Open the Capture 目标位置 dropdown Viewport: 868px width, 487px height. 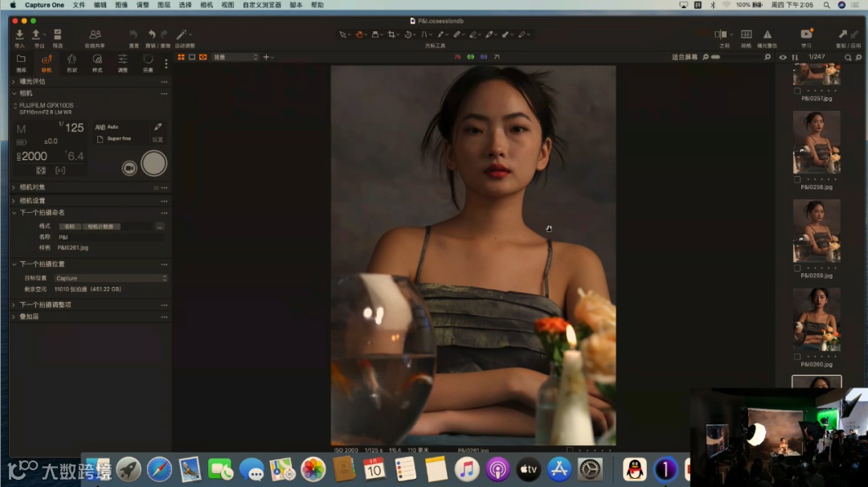click(111, 278)
